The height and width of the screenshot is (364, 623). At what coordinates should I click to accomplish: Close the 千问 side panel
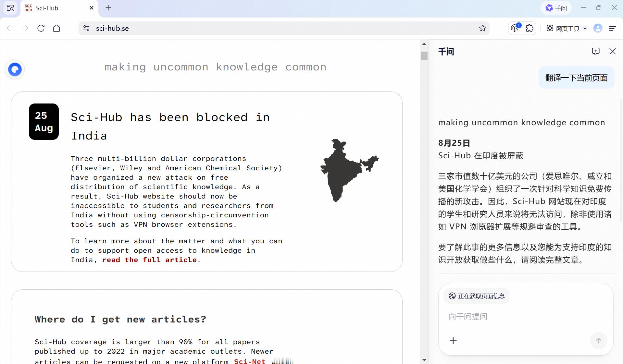pyautogui.click(x=613, y=51)
